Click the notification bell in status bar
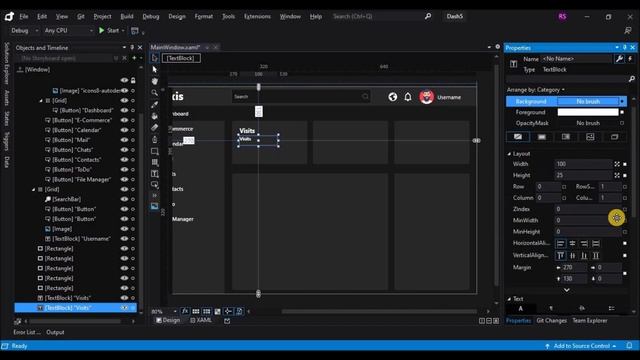This screenshot has height=360, width=640. [629, 346]
